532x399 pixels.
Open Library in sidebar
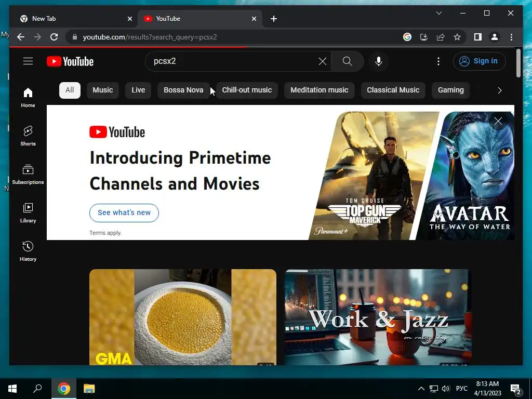click(x=28, y=212)
